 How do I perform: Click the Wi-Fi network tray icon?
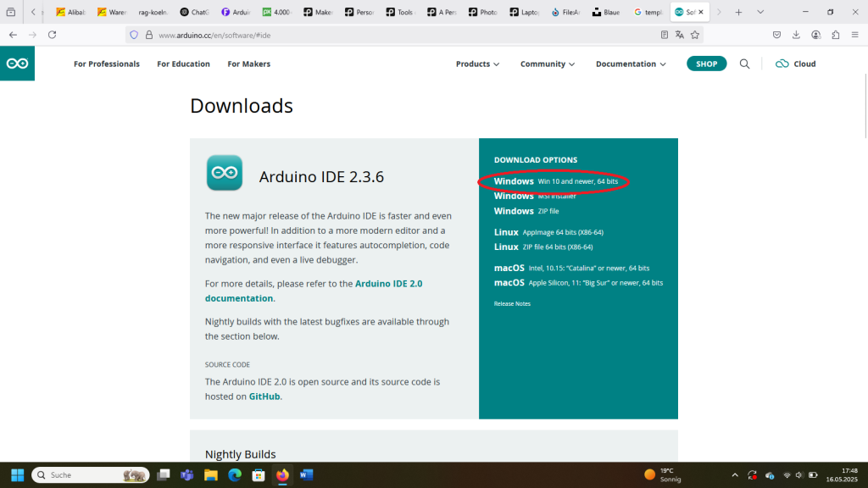[787, 475]
